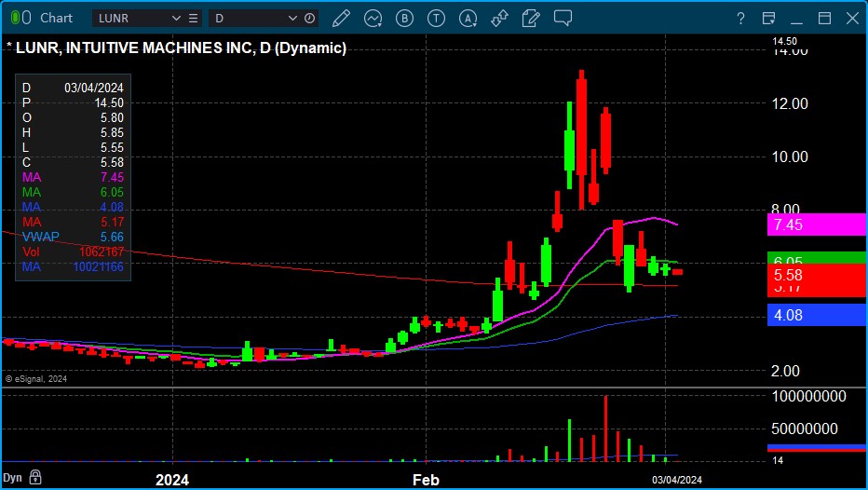The width and height of the screenshot is (868, 490).
Task: Click the chart link indicator icon beside Chart
Action: pyautogui.click(x=21, y=18)
